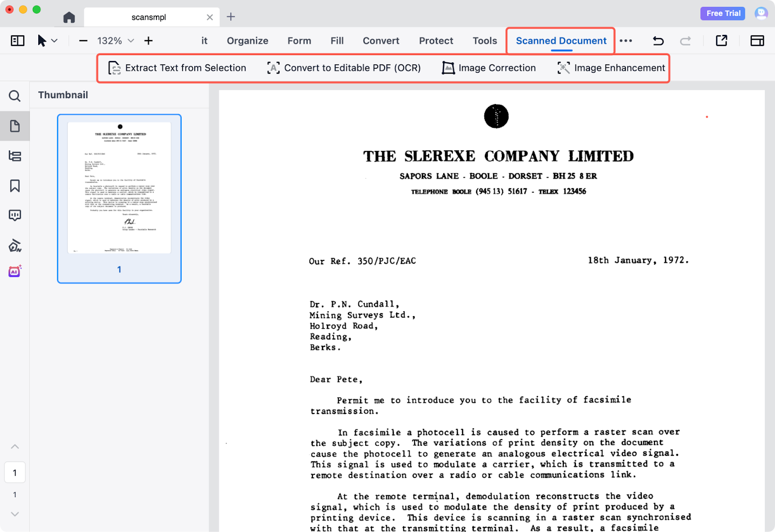This screenshot has height=532, width=775.
Task: Open the comments panel in sidebar
Action: (x=15, y=215)
